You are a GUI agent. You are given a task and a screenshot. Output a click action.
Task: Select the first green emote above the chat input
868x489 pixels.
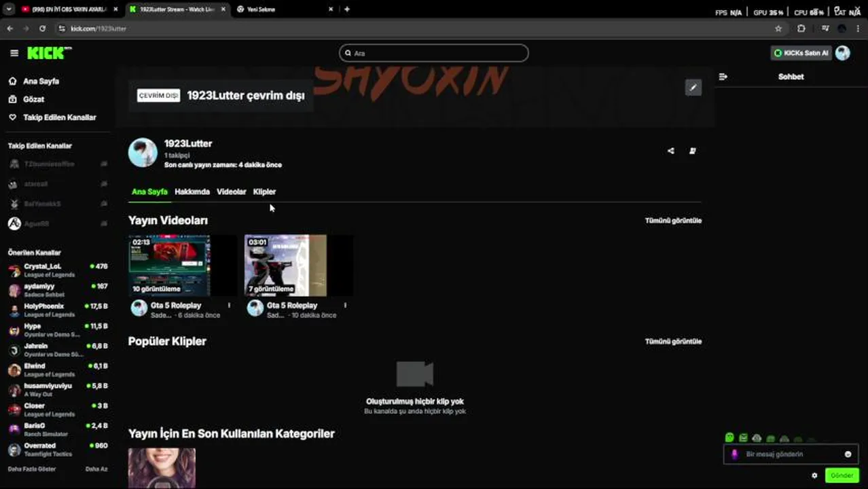coord(729,438)
